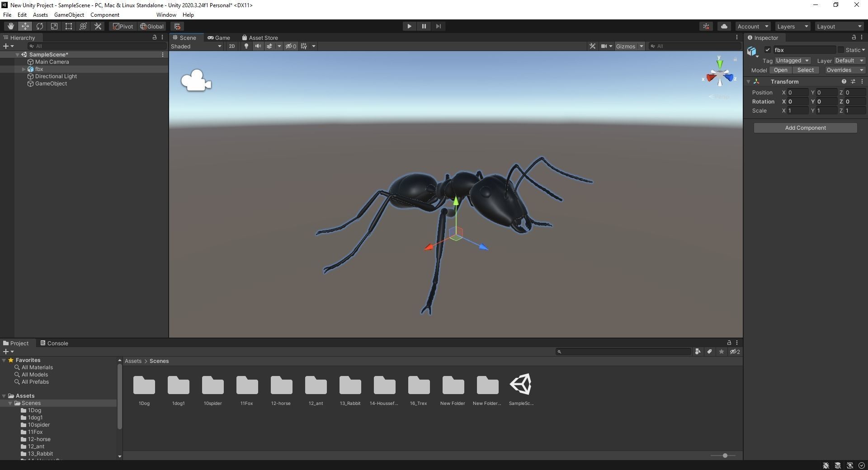Open the Component menu
The height and width of the screenshot is (470, 868).
pos(104,15)
